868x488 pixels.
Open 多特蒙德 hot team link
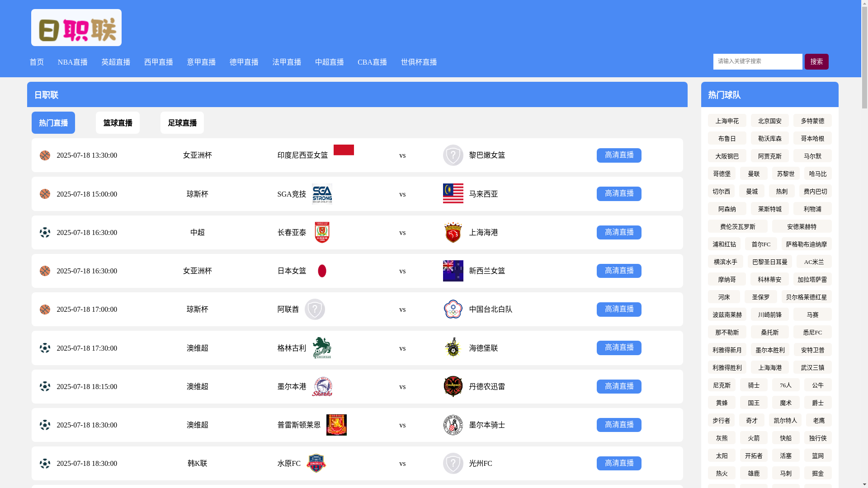[x=812, y=121]
